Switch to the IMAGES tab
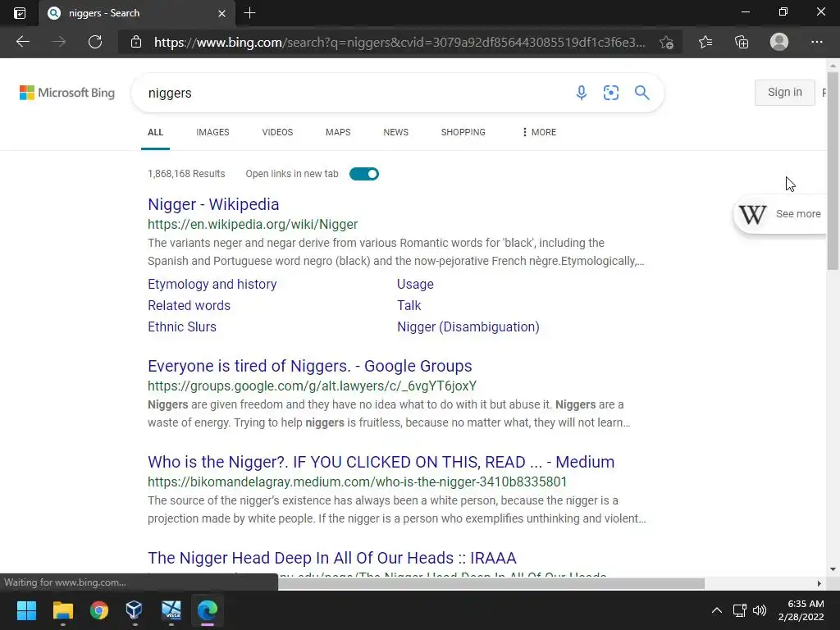The image size is (840, 630). pyautogui.click(x=212, y=132)
